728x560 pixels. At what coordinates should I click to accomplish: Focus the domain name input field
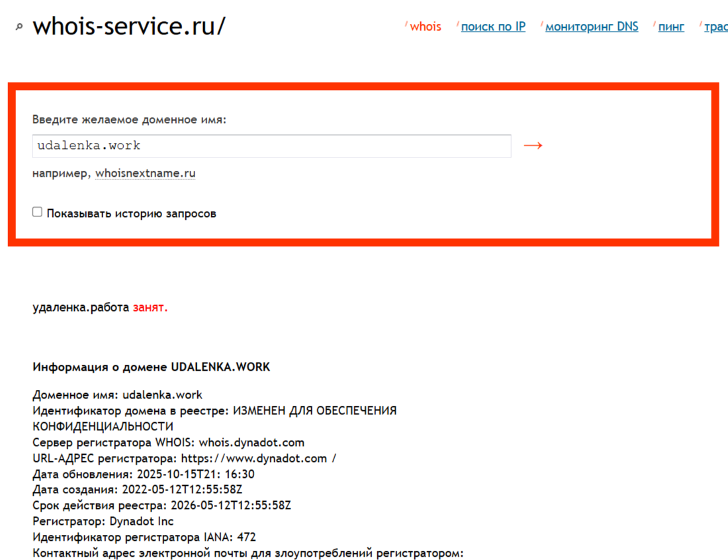(x=271, y=146)
